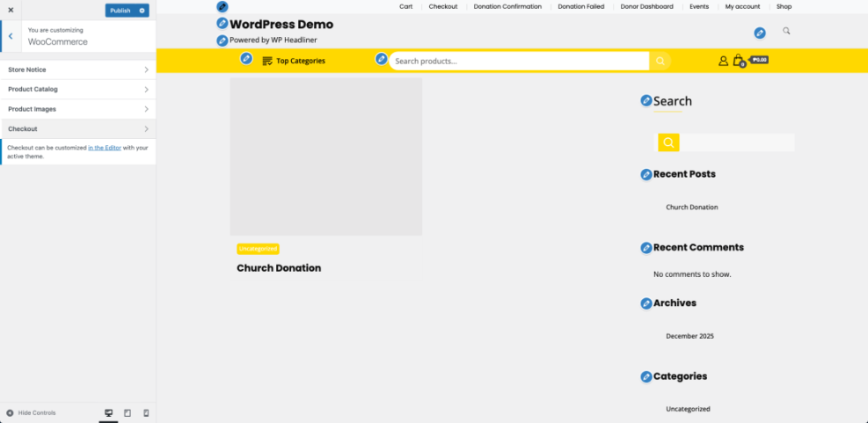Click 'Powered by WP Headliner' tagline

coord(274,40)
